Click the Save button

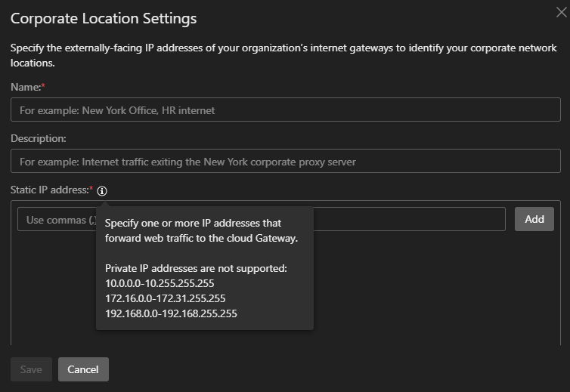pos(31,369)
